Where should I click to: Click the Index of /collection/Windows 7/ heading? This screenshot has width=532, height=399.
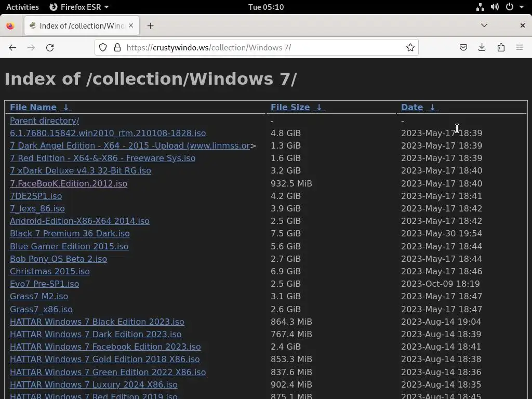(151, 79)
